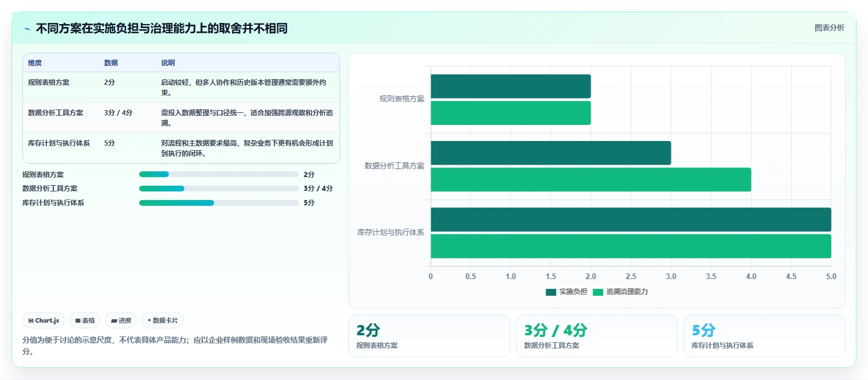Click the 规则表格方案 chart axis label
The height and width of the screenshot is (380, 868).
pyautogui.click(x=402, y=99)
